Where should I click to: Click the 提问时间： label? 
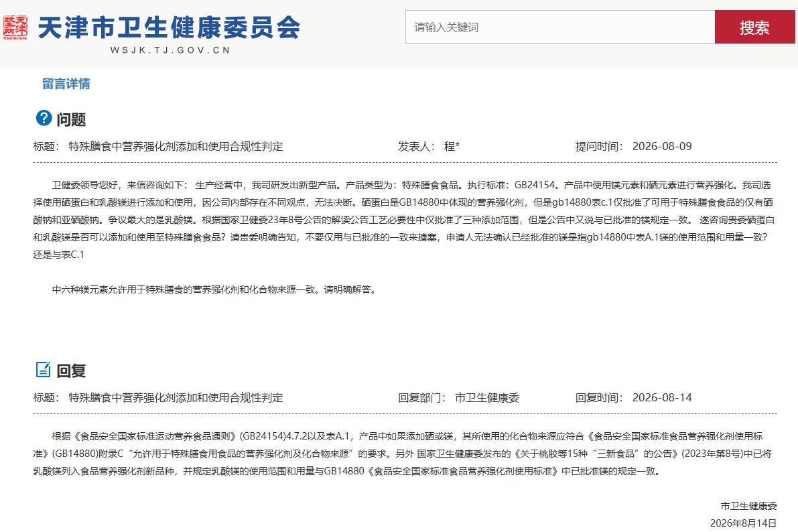click(x=600, y=147)
